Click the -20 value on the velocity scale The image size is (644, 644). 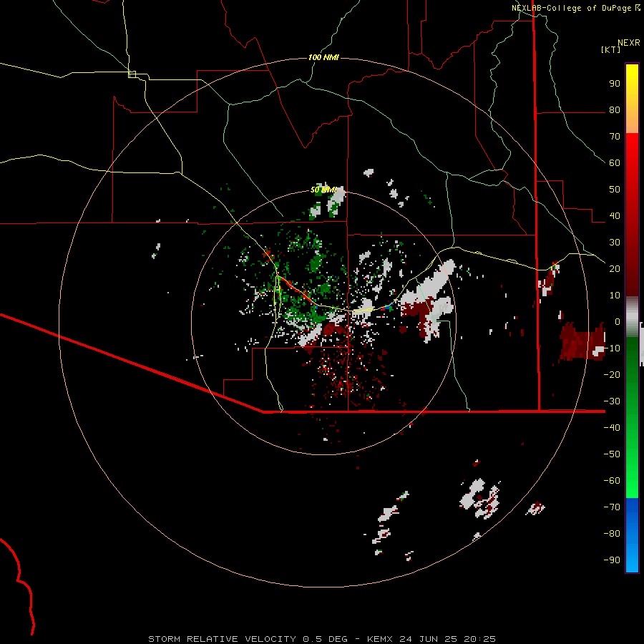[612, 375]
